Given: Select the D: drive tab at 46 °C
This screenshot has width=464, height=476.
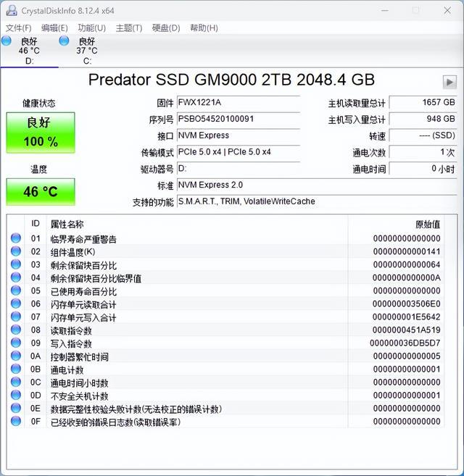Looking at the screenshot, I should 29,51.
